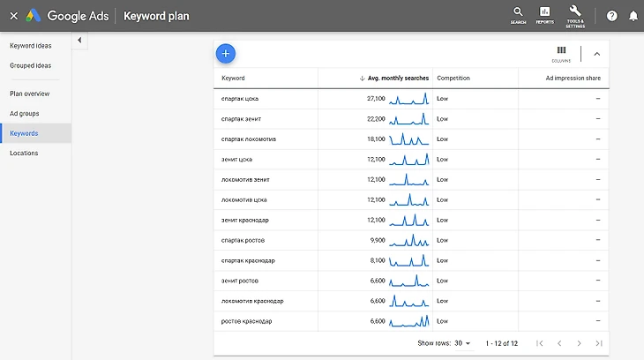Open the Show rows 30 dropdown
Viewport: 644px width, 360px height.
[x=461, y=343]
